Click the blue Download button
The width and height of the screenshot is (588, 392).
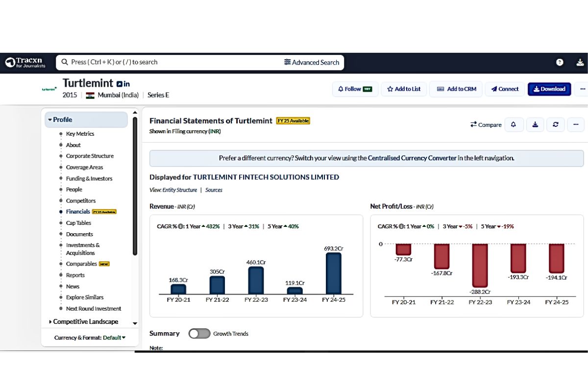pyautogui.click(x=549, y=89)
